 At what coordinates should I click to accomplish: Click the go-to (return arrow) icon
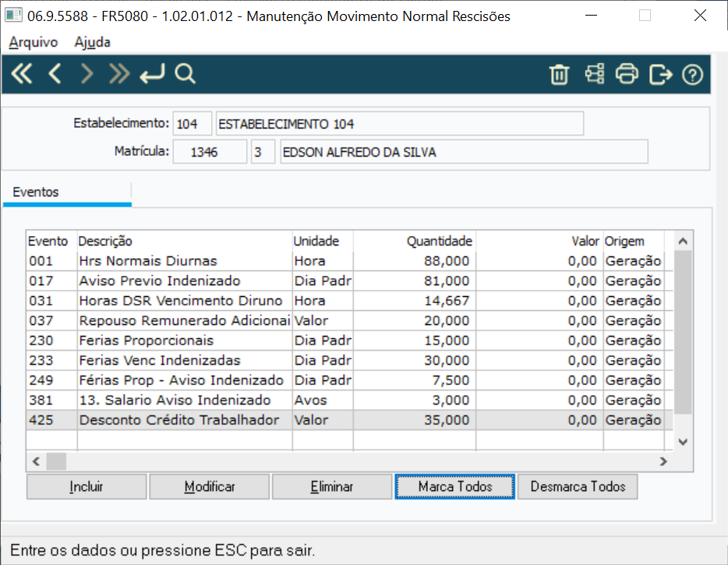point(152,74)
